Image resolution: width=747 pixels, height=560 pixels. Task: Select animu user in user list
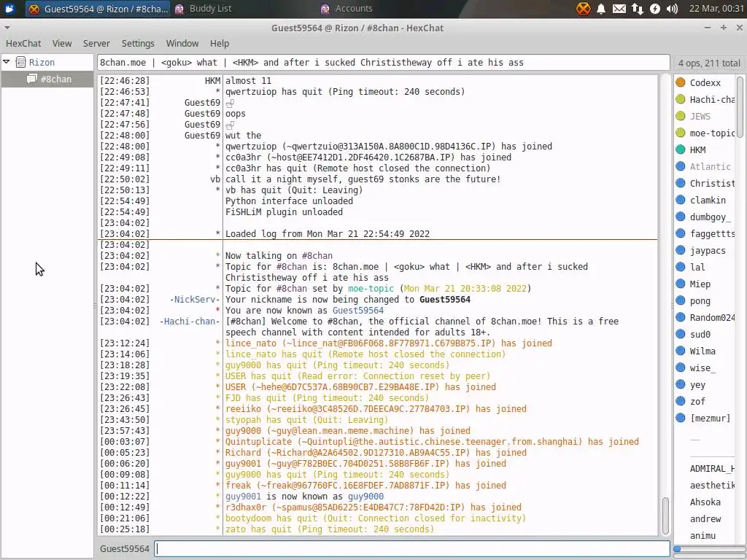703,536
